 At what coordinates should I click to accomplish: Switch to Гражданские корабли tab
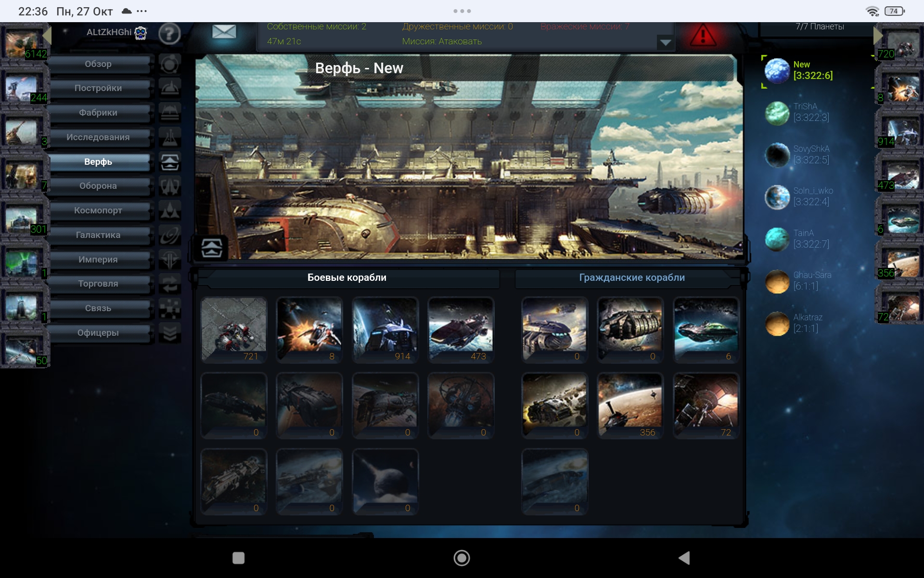click(x=631, y=278)
